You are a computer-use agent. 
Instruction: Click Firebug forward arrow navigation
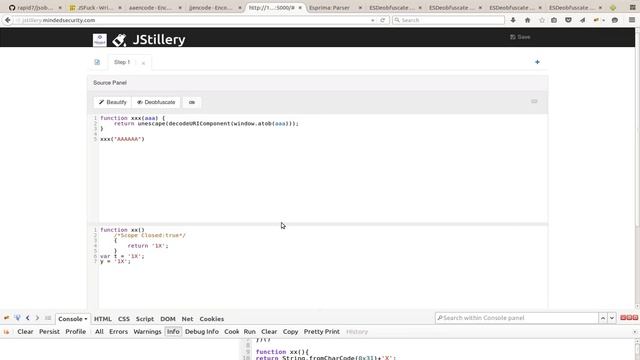coord(37,318)
